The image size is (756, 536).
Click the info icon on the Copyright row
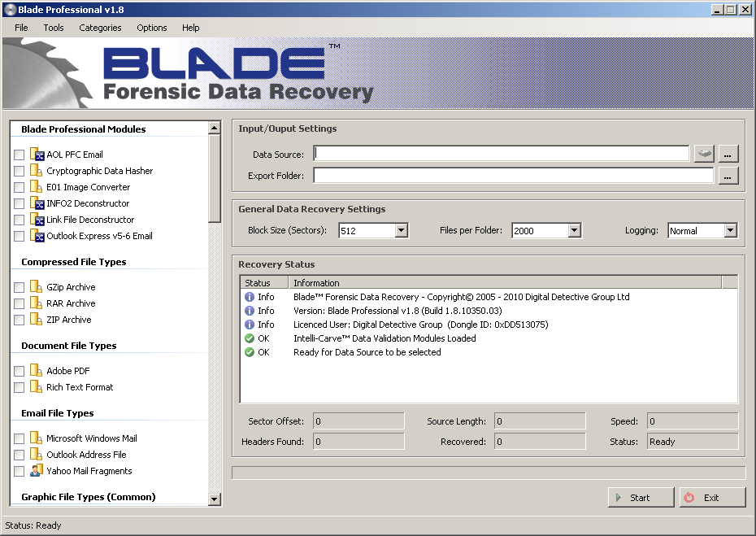click(x=250, y=297)
